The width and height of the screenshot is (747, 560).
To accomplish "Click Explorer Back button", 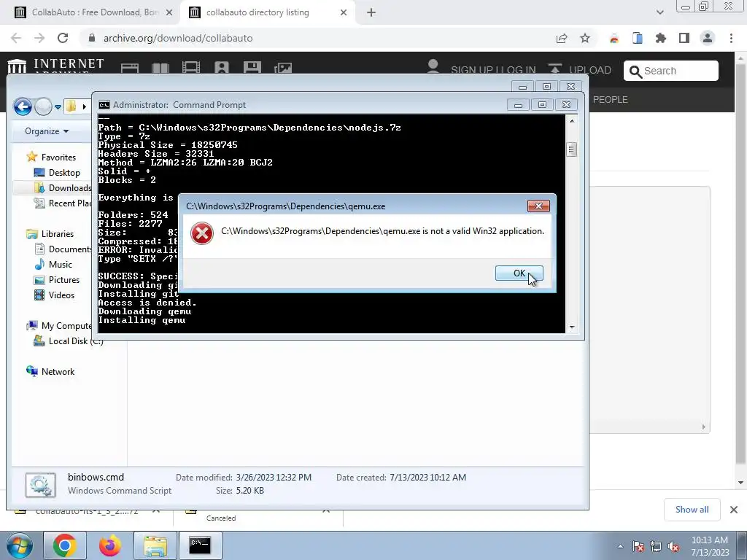I will pyautogui.click(x=23, y=106).
